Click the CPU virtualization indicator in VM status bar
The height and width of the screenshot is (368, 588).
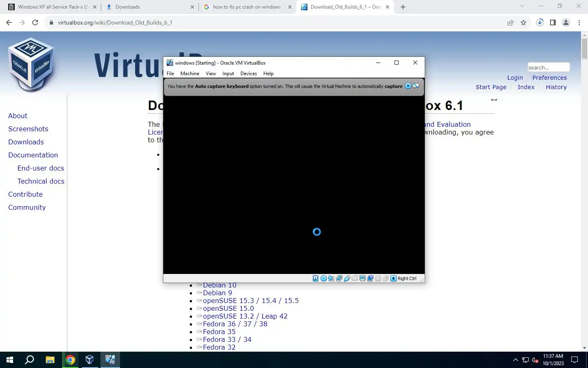[378, 278]
